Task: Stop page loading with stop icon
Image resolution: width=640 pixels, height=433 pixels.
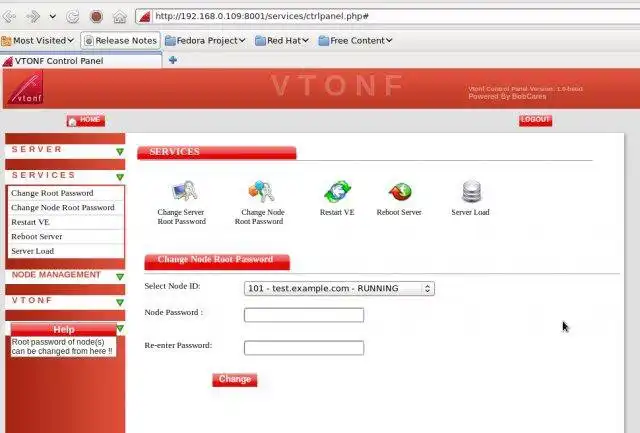Action: (96, 16)
